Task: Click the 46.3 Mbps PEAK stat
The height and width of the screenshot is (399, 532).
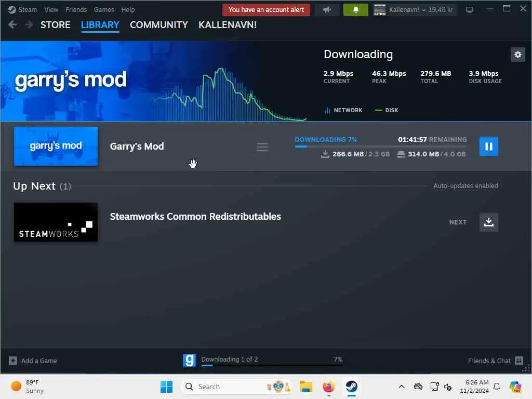Action: [389, 77]
